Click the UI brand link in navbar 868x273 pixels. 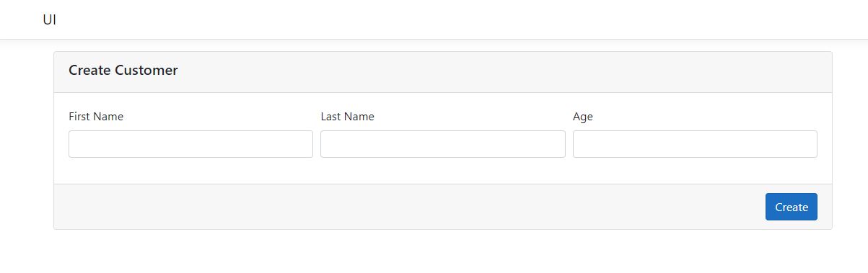click(50, 20)
